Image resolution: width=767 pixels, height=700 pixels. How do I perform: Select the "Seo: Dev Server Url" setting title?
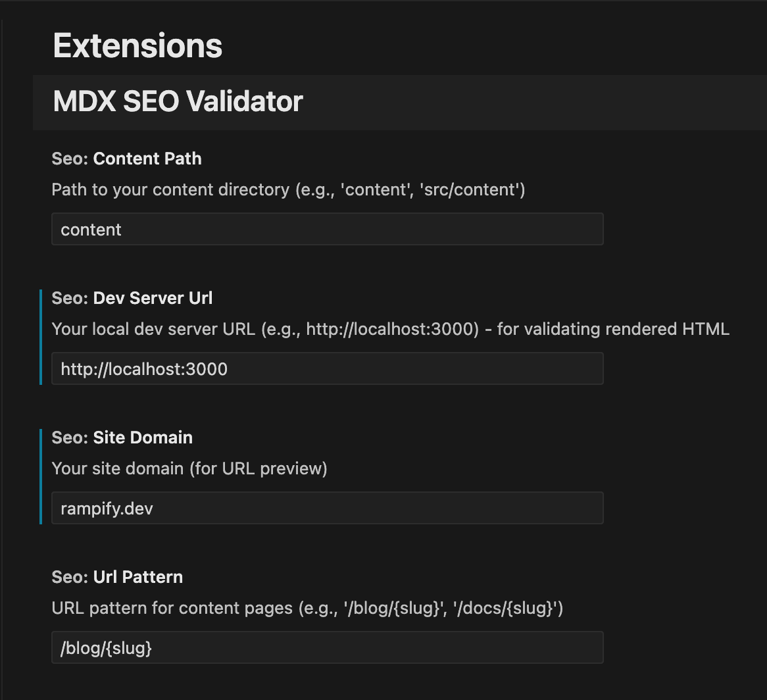pos(132,298)
